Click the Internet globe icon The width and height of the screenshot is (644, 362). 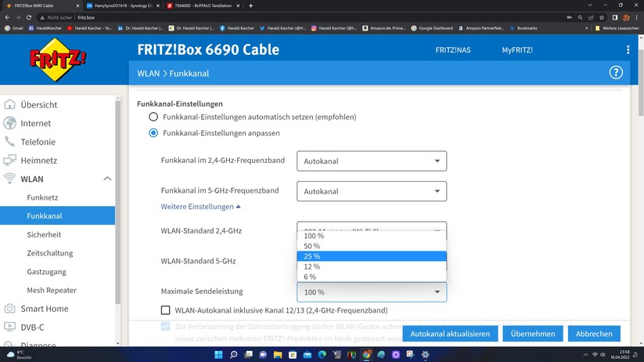pos(9,123)
